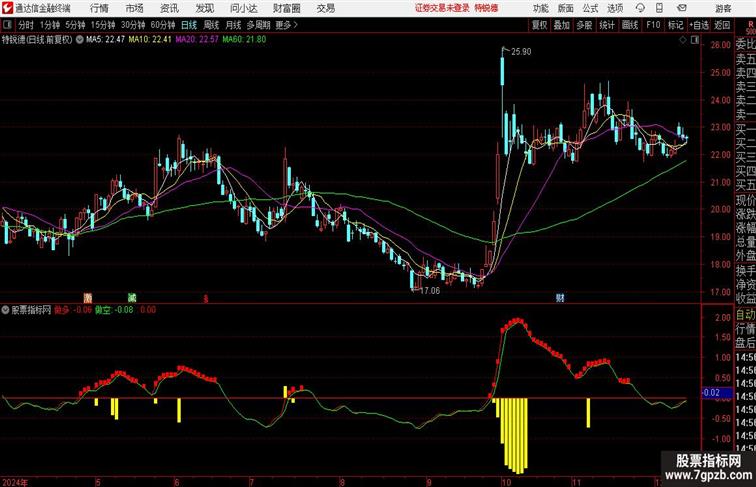Image resolution: width=756 pixels, height=487 pixels.
Task: Switch to the 15分钟 period tab
Action: 103,25
